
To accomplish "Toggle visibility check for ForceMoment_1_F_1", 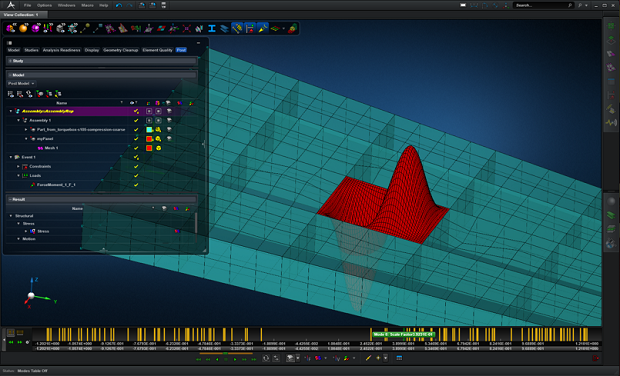I will 136,185.
